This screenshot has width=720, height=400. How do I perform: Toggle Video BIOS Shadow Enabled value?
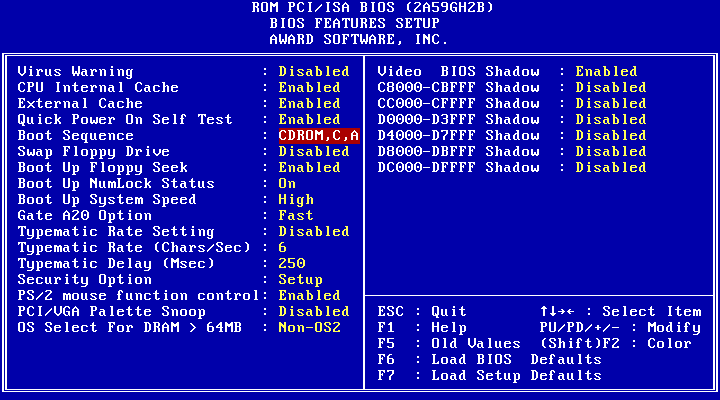click(x=606, y=71)
